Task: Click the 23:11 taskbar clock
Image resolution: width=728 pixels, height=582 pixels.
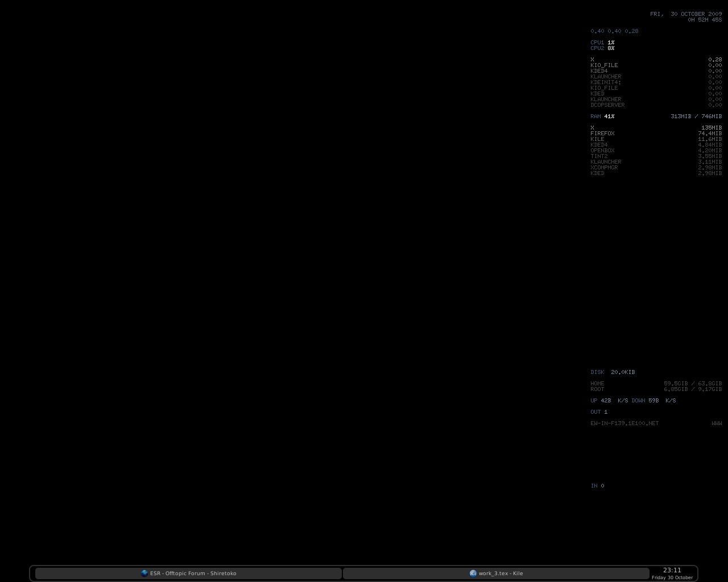Action: pyautogui.click(x=672, y=570)
